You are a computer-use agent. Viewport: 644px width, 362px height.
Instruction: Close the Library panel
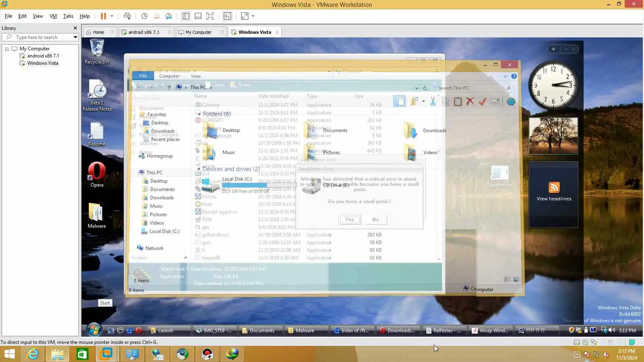coord(75,28)
